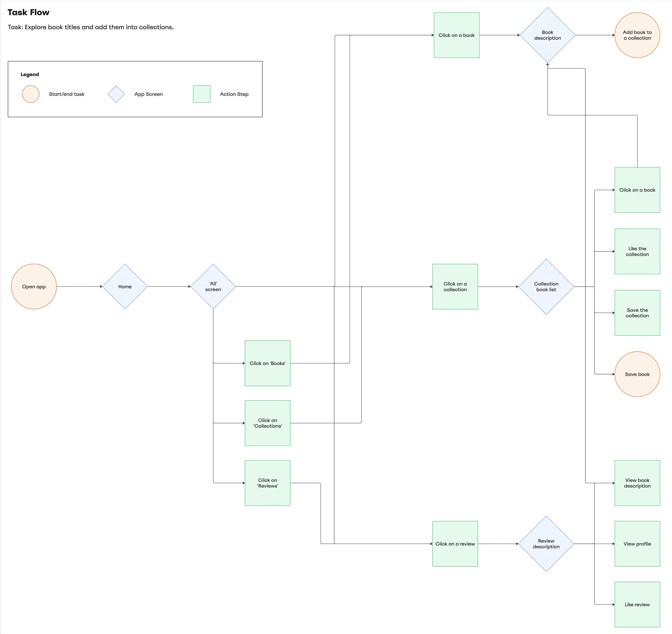
Task: Select the 'Save book' end circle
Action: click(x=637, y=374)
